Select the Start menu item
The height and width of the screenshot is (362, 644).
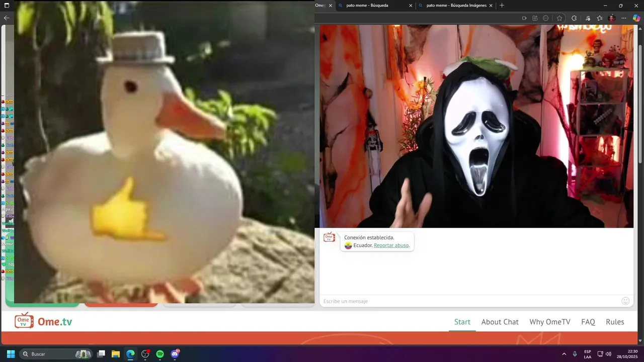[462, 322]
